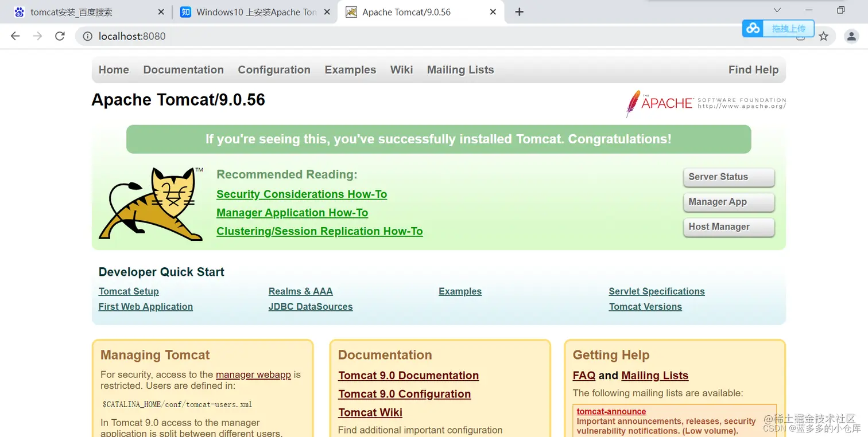Click the Apache Software Foundation feather logo
Screen dimensions: 868x437
click(706, 103)
